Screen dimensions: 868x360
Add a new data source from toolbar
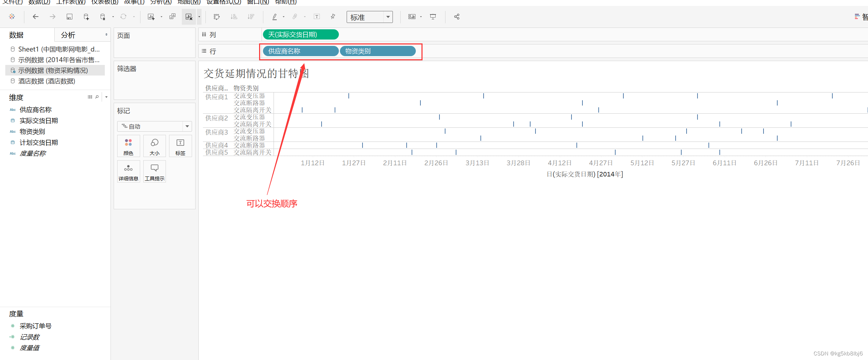click(x=86, y=17)
